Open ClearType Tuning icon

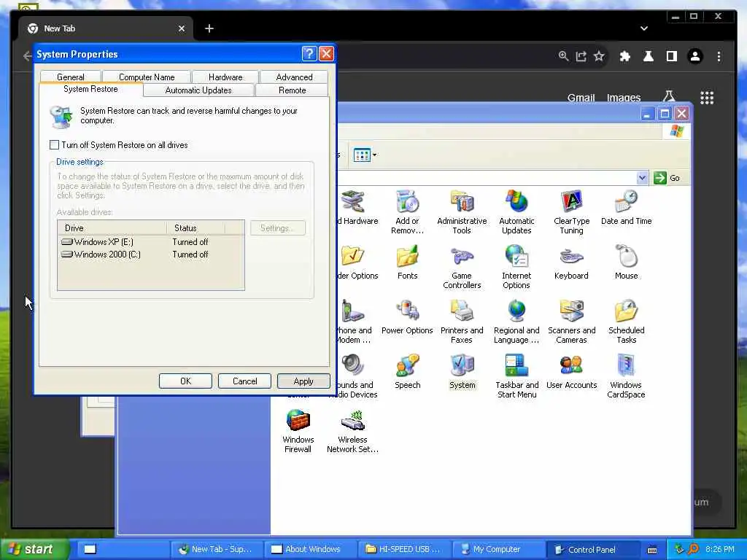point(571,212)
